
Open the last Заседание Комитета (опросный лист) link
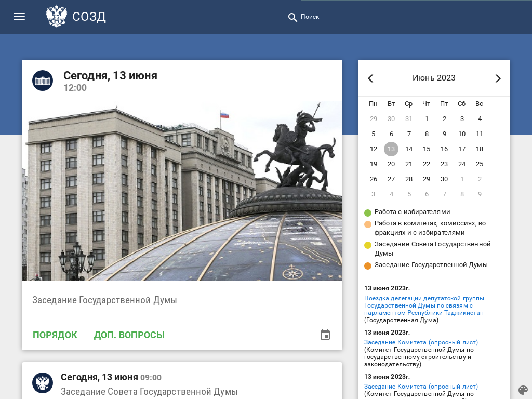[421, 387]
